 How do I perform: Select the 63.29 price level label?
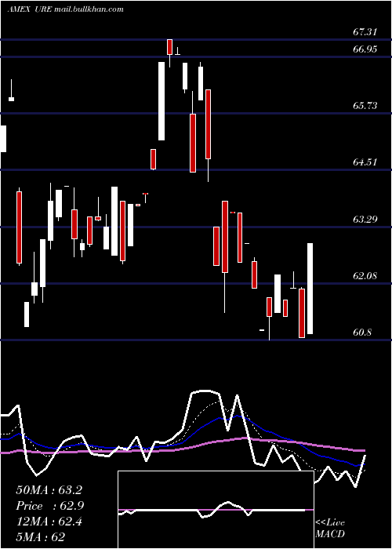pyautogui.click(x=365, y=220)
